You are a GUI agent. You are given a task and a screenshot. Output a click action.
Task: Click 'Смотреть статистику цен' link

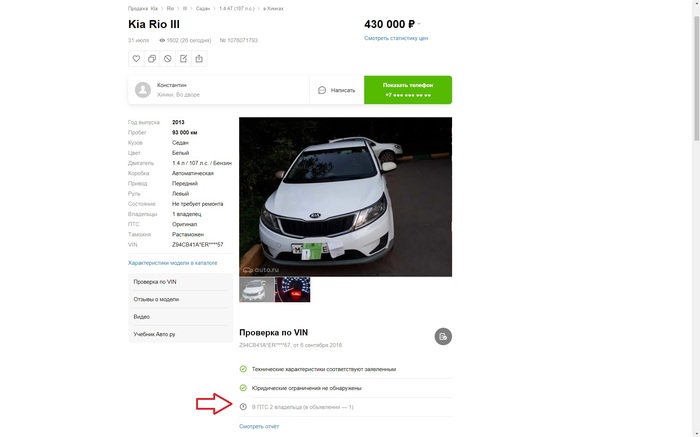[396, 38]
